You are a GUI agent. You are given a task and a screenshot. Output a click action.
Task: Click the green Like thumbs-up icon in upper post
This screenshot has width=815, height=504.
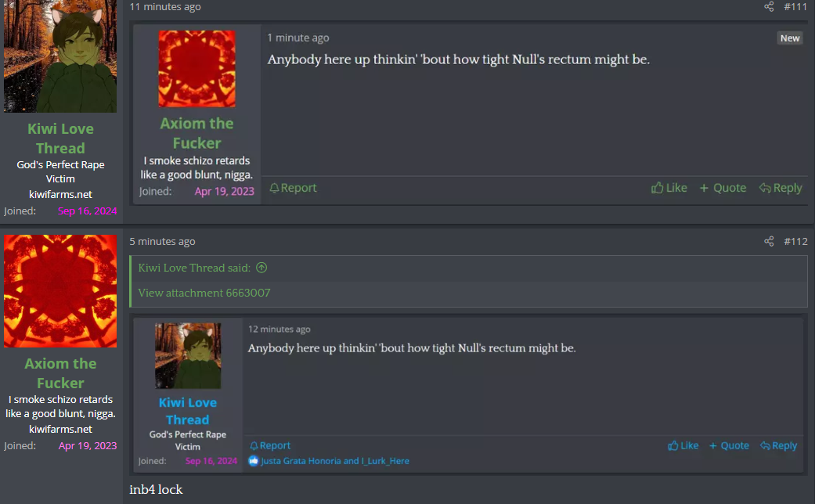coord(657,188)
